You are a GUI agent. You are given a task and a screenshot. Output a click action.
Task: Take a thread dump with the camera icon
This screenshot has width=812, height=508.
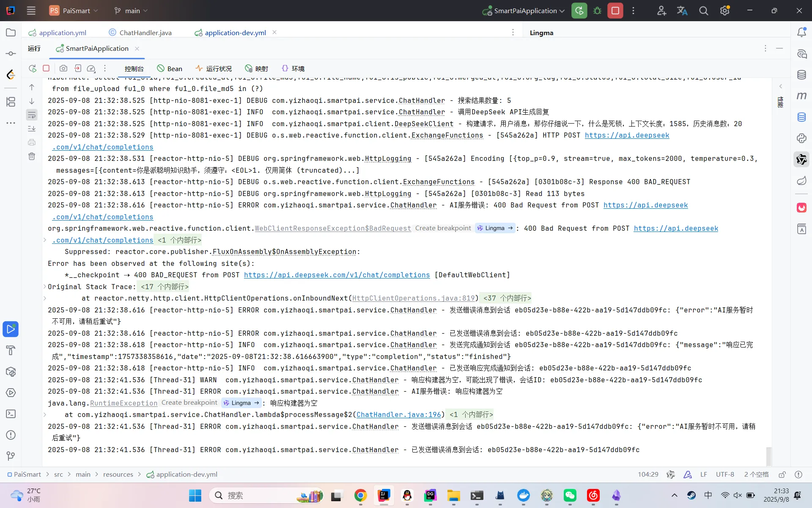point(63,69)
